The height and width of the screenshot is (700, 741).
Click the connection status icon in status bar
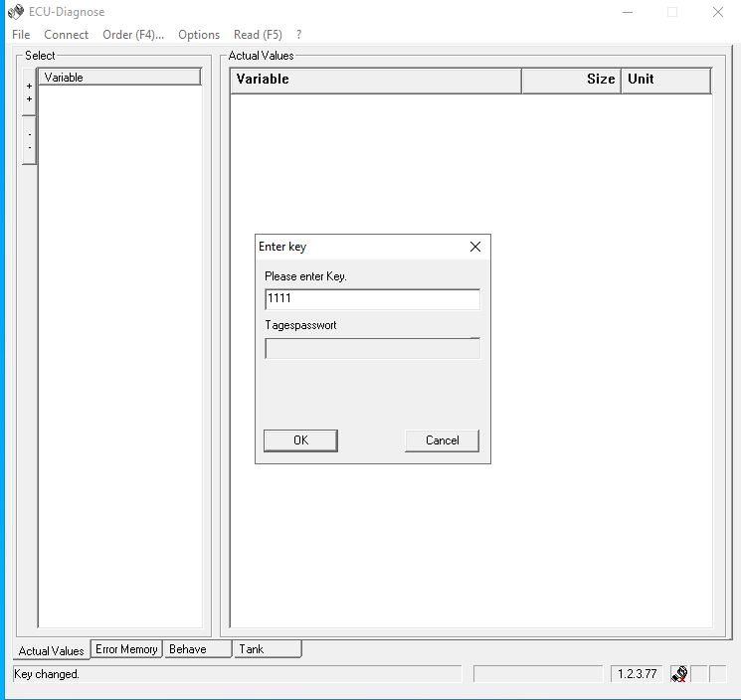pos(679,674)
